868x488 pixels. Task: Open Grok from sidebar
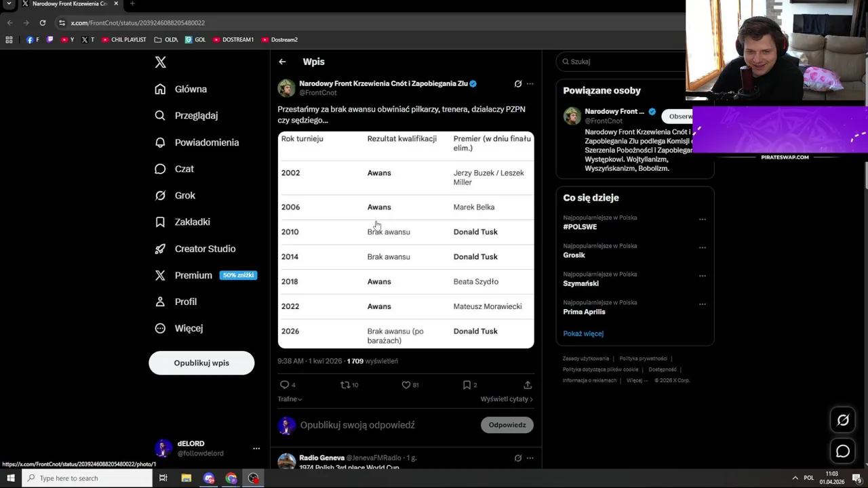175,195
